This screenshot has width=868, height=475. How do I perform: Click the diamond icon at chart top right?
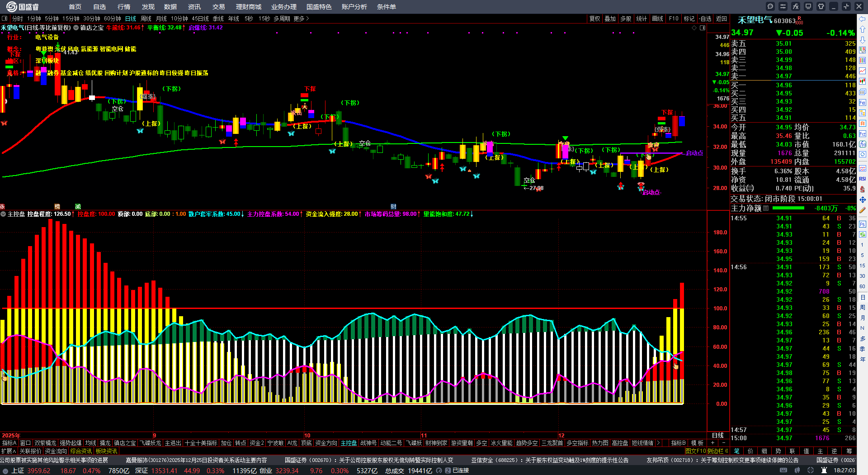tap(694, 28)
